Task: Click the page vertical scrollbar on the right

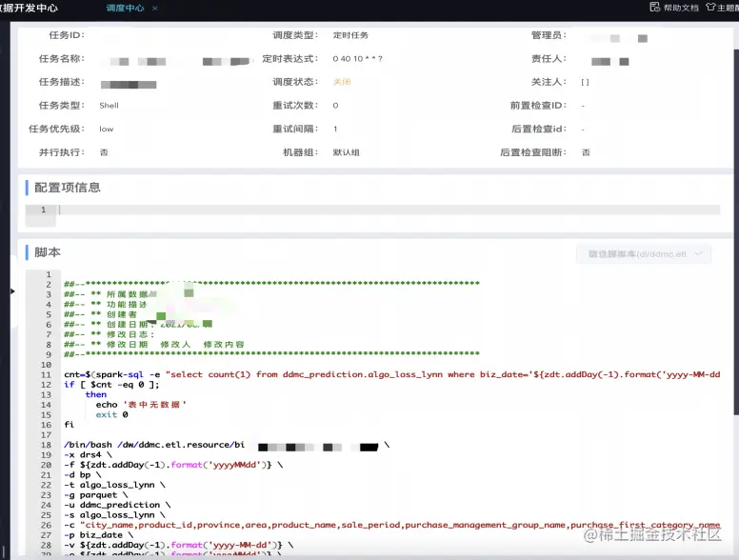Action: pos(736,231)
